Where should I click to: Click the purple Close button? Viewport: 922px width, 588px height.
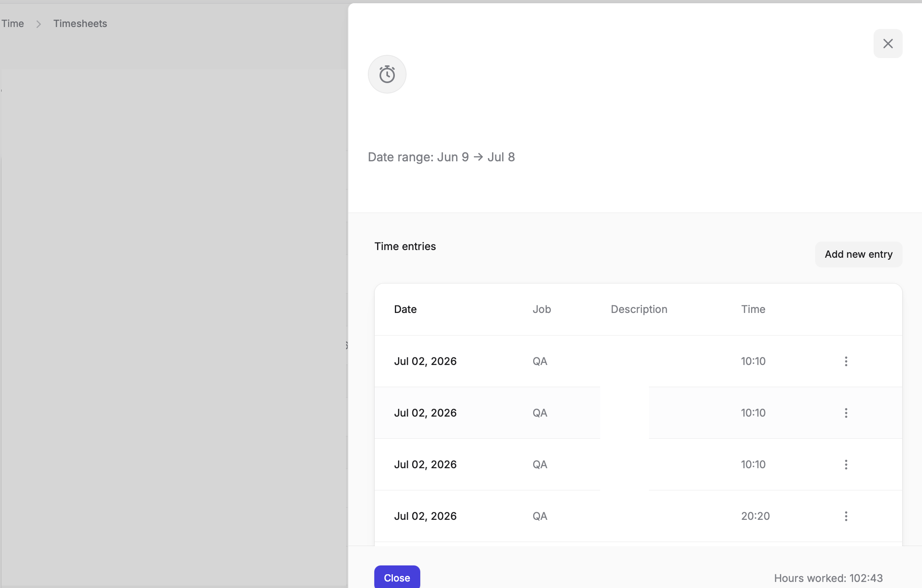(397, 578)
